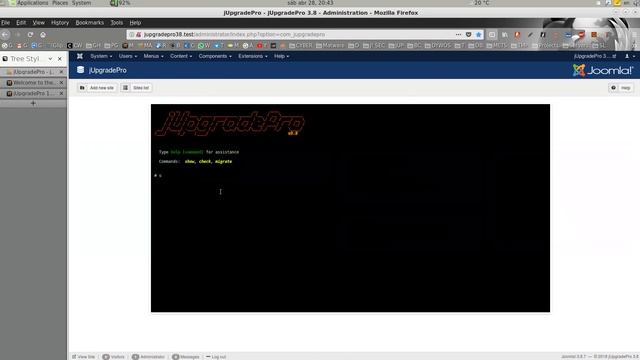Close the 'jUpgradePro 1...' tab
Viewport: 640px width, 360px height.
(62, 93)
